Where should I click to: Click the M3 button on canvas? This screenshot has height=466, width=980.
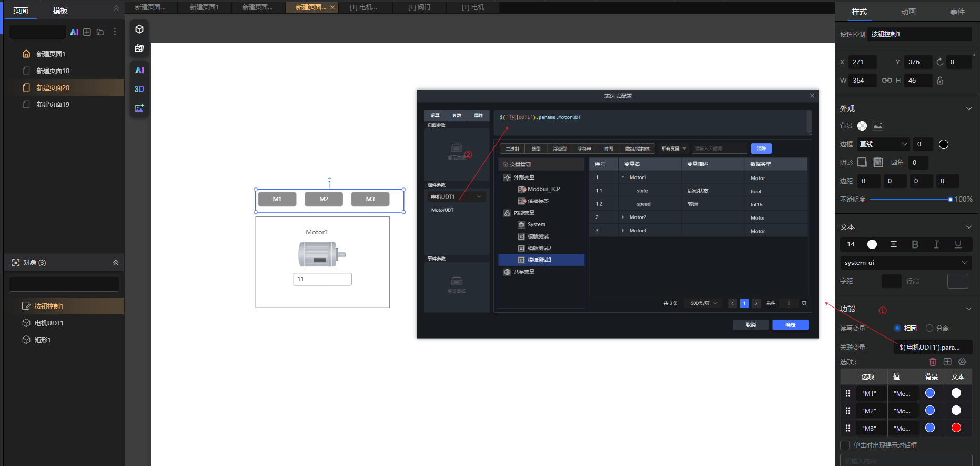pos(370,199)
